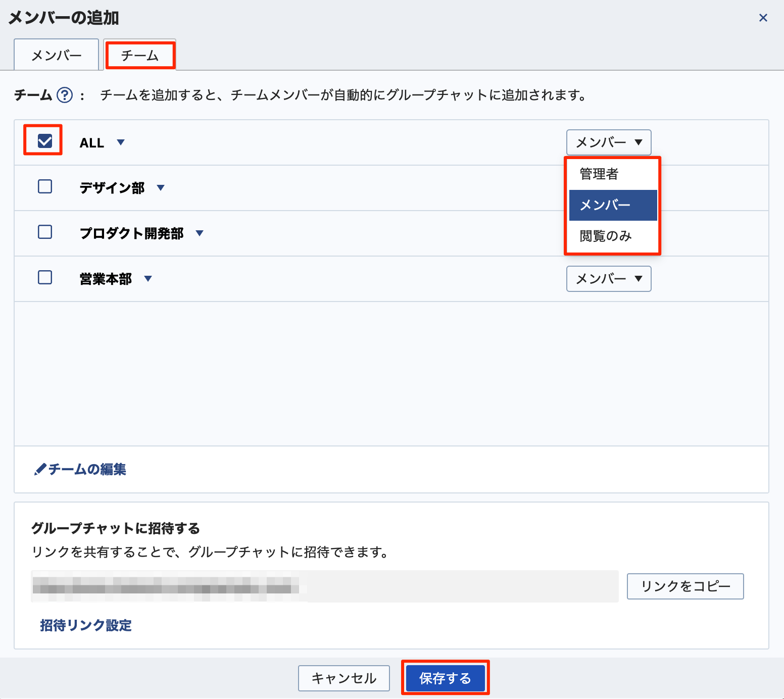The width and height of the screenshot is (784, 699).
Task: Open the role dropdown for 営業本部
Action: 608,279
